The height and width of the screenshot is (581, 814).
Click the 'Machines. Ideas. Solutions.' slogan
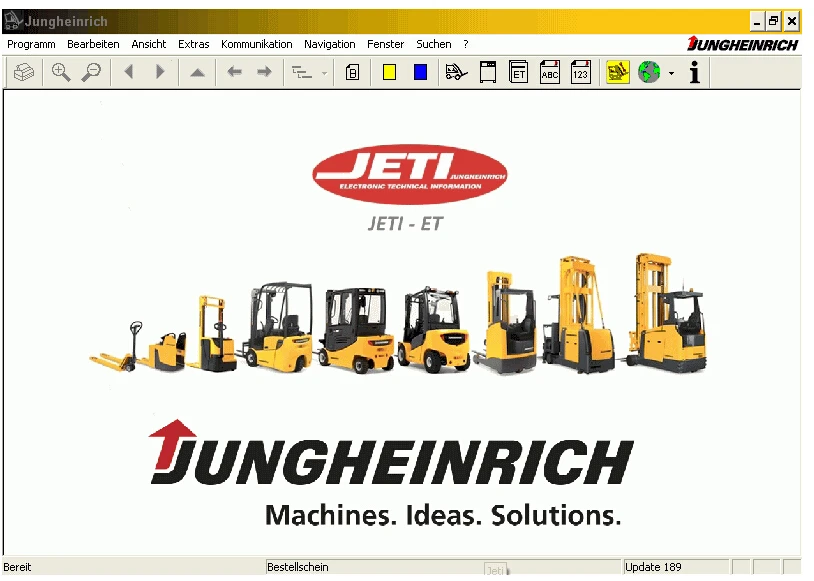pos(443,515)
